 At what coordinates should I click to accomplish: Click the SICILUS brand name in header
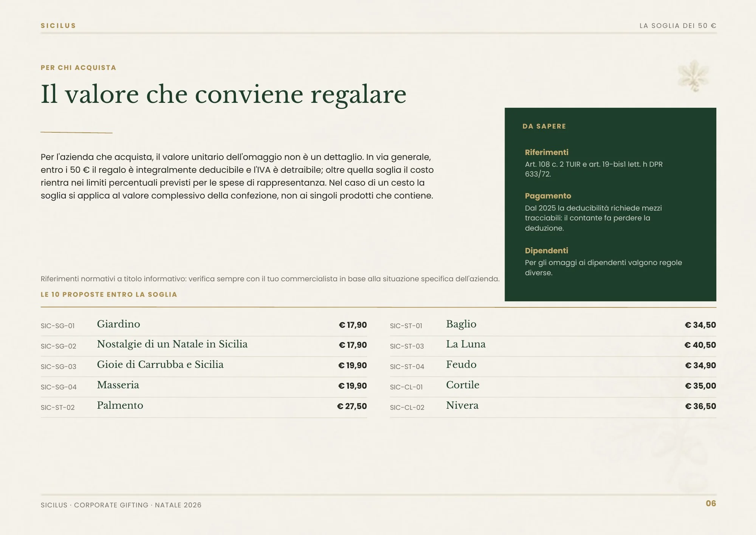[x=58, y=26]
